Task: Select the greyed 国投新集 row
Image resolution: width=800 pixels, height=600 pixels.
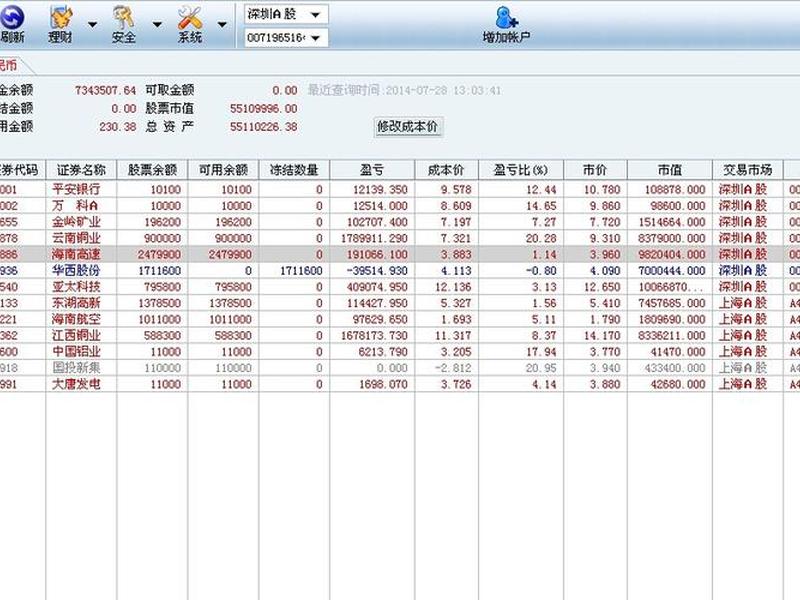Action: [400, 368]
